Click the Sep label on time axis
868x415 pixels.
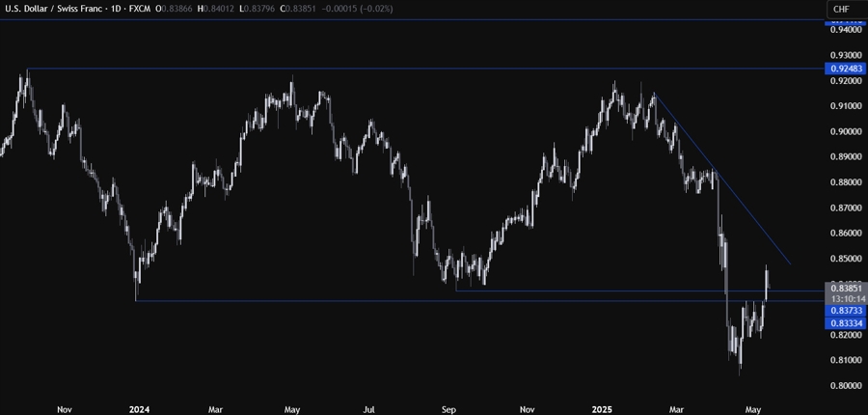[x=448, y=406]
